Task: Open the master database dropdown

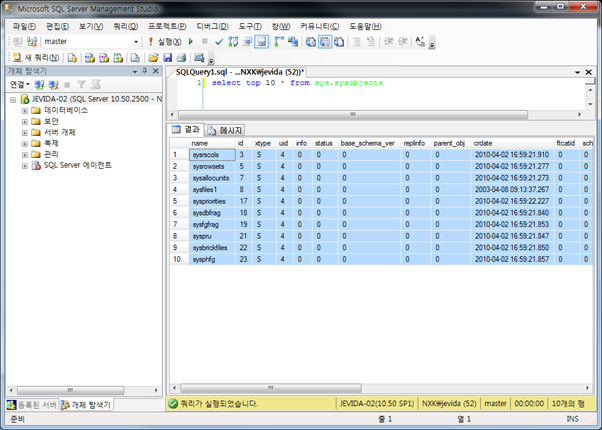Action: point(136,41)
